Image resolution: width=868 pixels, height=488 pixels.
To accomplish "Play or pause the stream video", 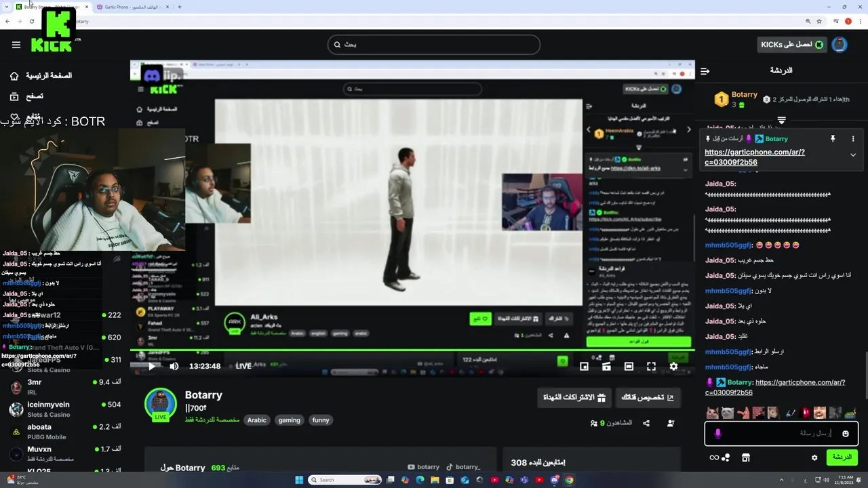I will [x=152, y=366].
